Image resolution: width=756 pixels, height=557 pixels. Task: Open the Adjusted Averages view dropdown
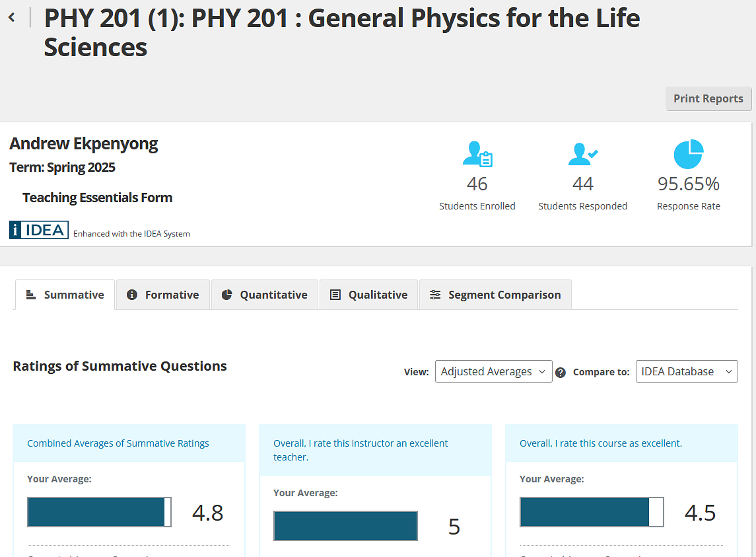pyautogui.click(x=493, y=371)
